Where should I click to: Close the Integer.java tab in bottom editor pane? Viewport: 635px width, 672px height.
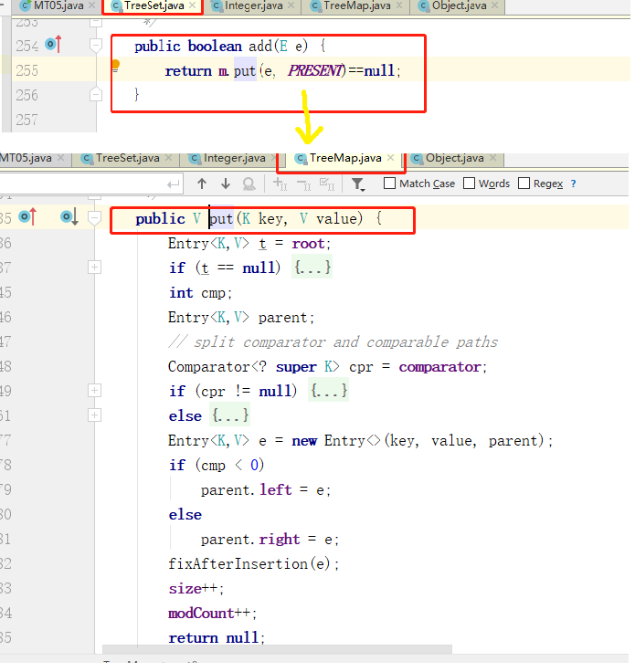pyautogui.click(x=274, y=158)
